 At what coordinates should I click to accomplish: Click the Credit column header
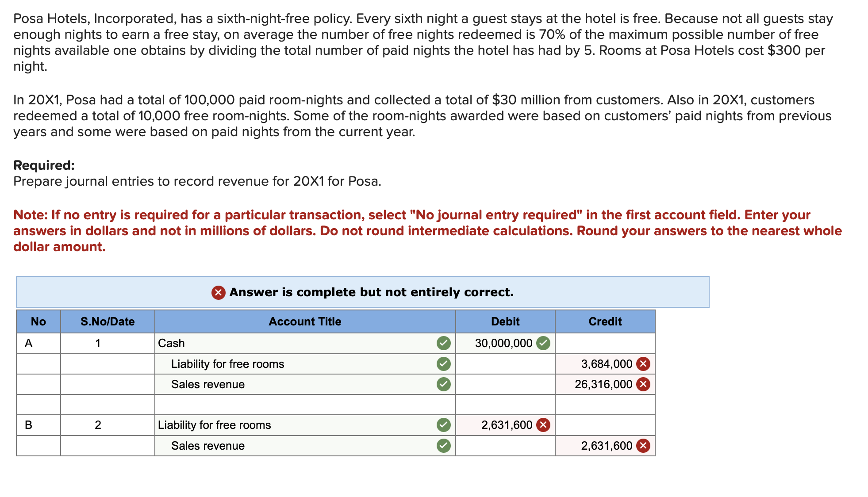605,321
